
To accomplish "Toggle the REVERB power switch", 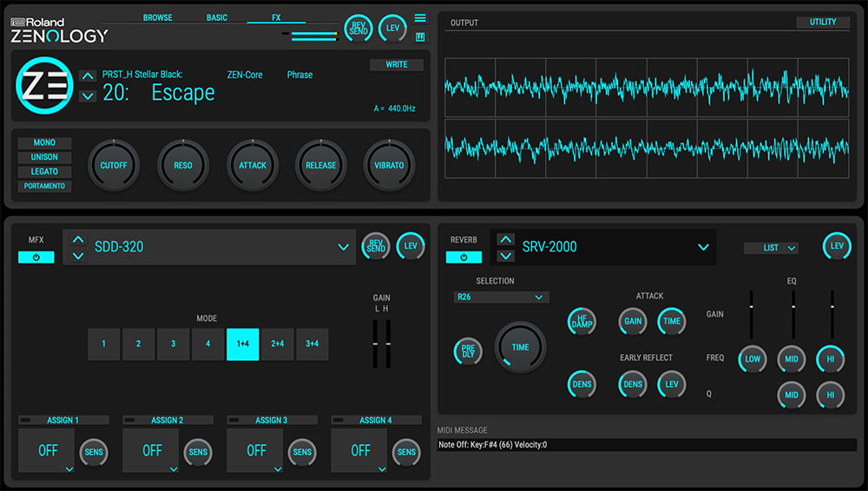I will [x=464, y=258].
